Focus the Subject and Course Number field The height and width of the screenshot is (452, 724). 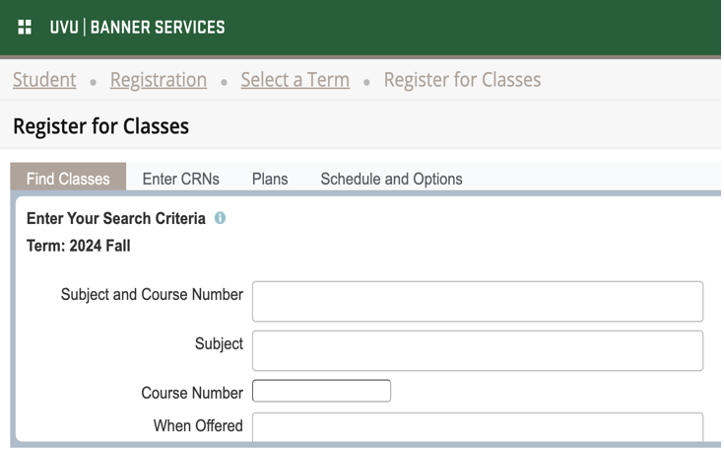(x=477, y=301)
